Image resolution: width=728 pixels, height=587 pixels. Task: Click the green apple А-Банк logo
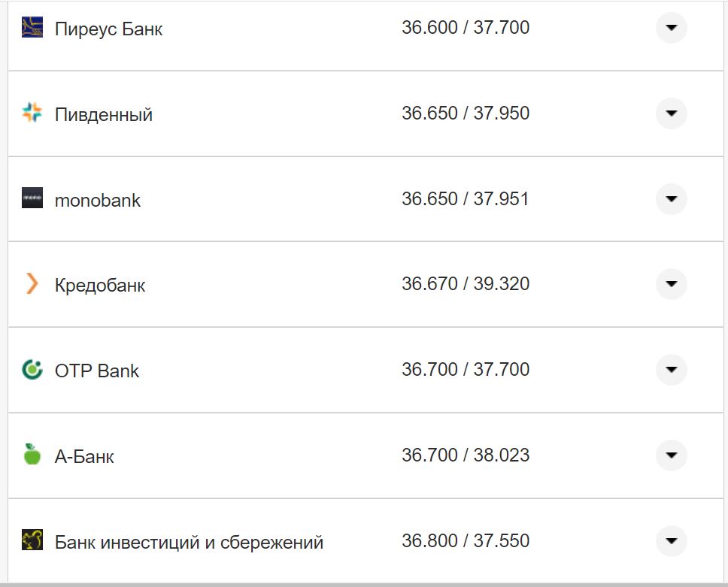click(x=33, y=455)
